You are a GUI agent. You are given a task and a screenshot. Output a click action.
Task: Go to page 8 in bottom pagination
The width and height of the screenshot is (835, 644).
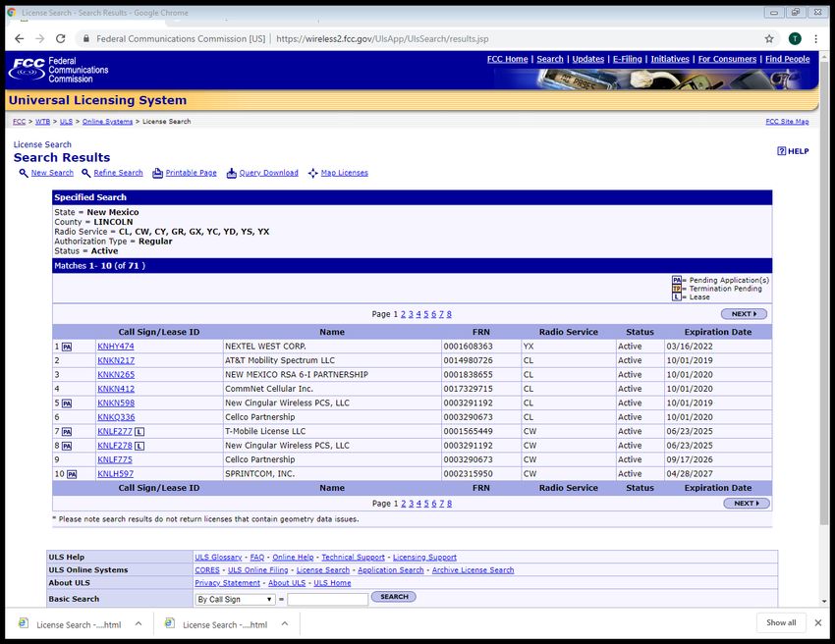[450, 504]
